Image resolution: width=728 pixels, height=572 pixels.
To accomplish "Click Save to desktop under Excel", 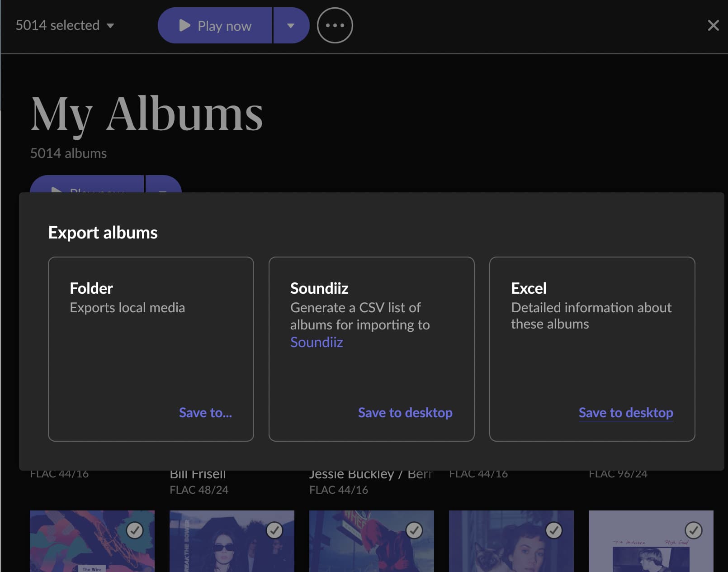I will point(626,413).
